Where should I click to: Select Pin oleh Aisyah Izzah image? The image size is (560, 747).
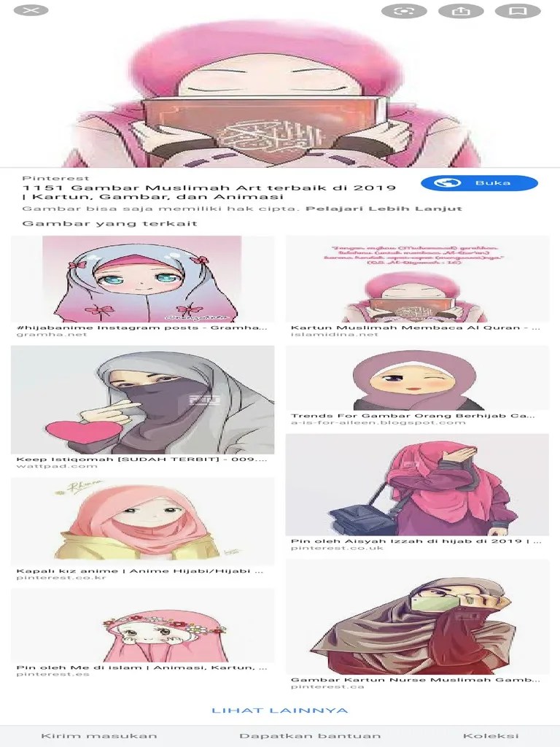click(x=417, y=485)
